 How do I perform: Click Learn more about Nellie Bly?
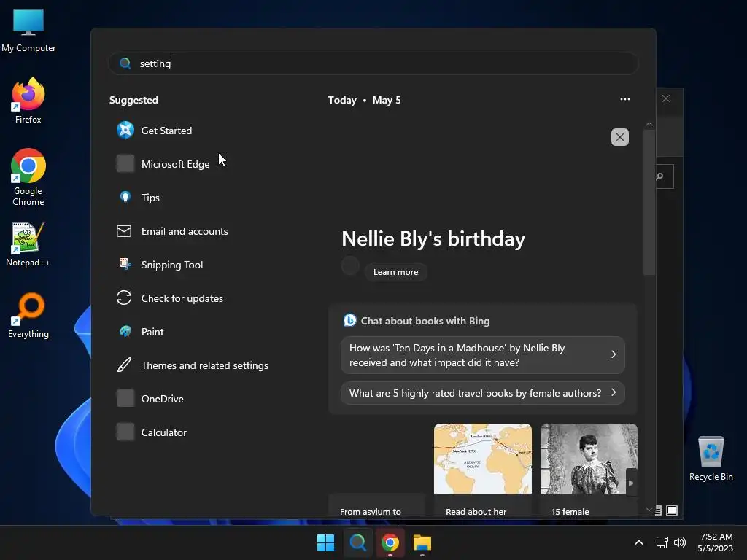pos(396,272)
